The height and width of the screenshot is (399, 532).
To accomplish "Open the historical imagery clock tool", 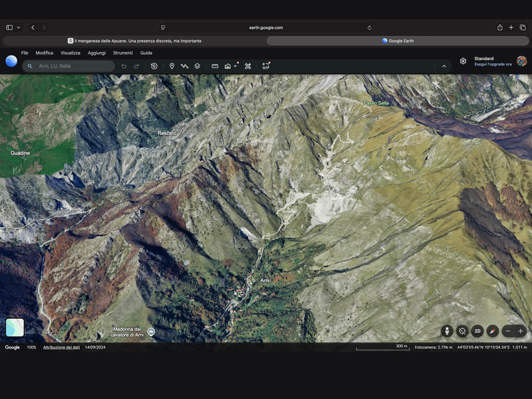I will pos(154,66).
